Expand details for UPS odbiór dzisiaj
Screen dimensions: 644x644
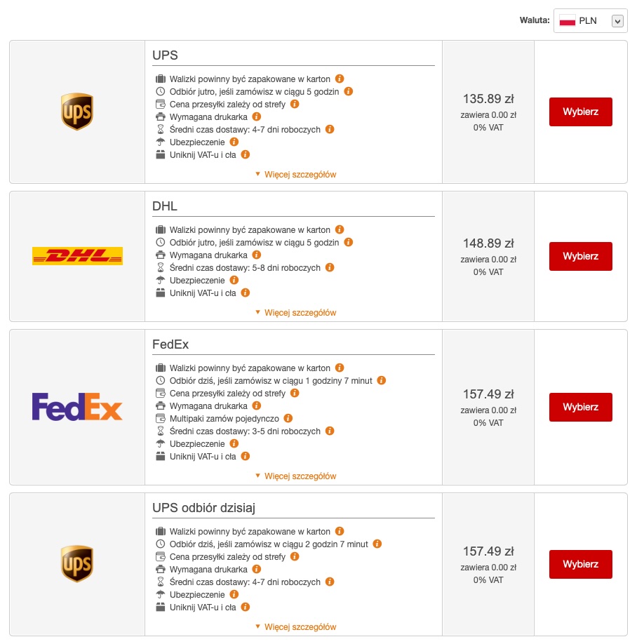click(295, 627)
